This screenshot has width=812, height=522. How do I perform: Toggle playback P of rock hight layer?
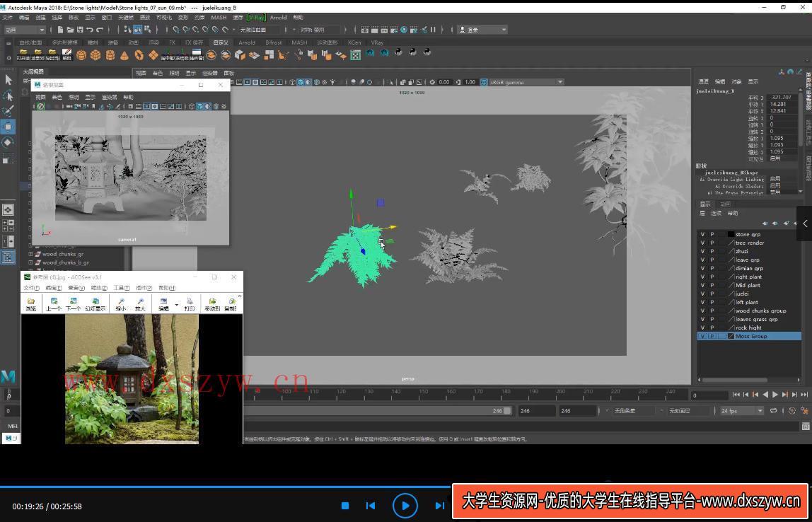click(x=712, y=327)
